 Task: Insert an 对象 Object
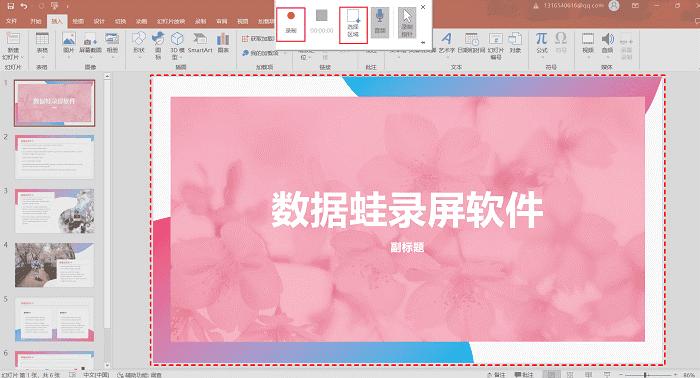tap(515, 43)
